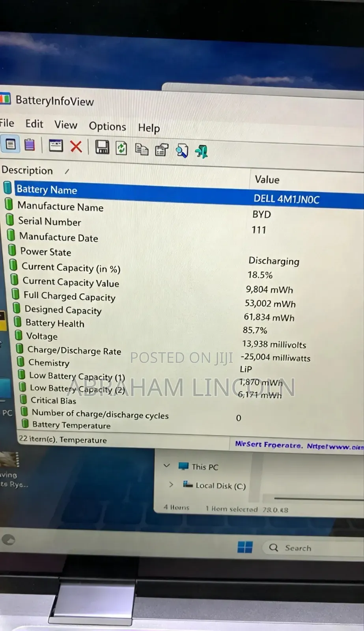Open the Help menu
Screen dimensions: 364x631
point(149,128)
